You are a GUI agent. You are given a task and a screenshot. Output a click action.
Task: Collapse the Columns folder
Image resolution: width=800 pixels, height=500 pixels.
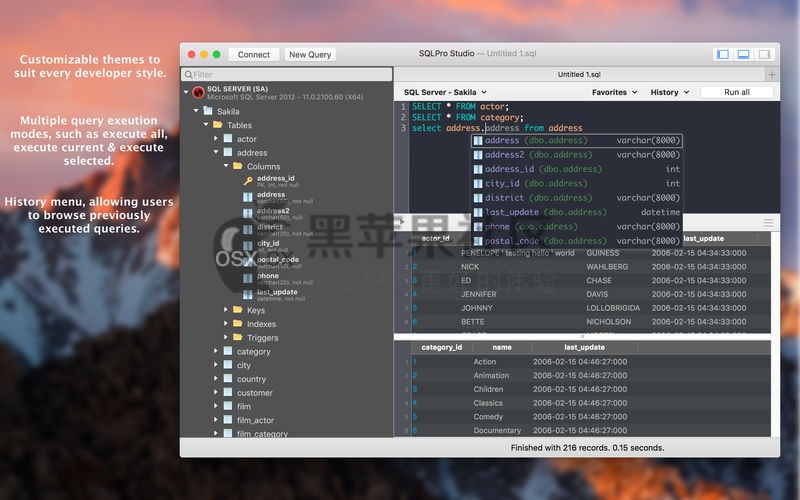226,165
